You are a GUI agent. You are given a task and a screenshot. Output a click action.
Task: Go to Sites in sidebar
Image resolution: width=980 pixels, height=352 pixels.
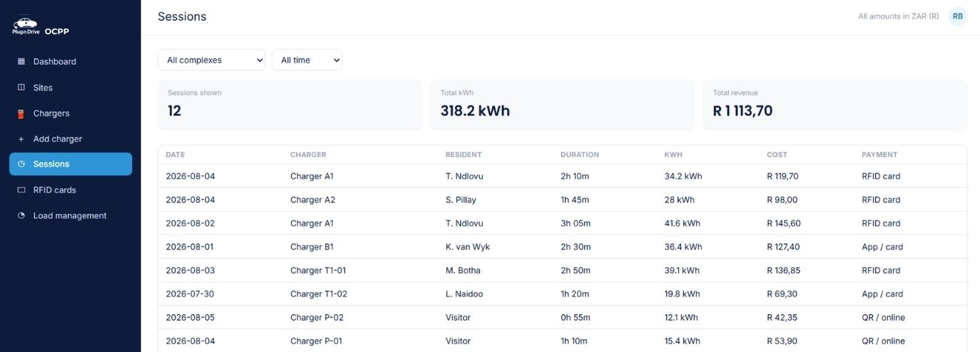pos(71,87)
